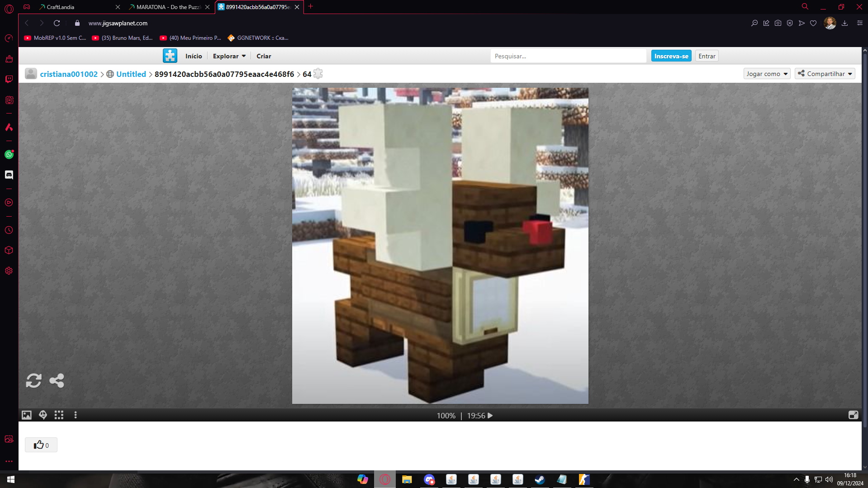Open Windows Start menu
This screenshot has height=488, width=868.
[x=11, y=479]
